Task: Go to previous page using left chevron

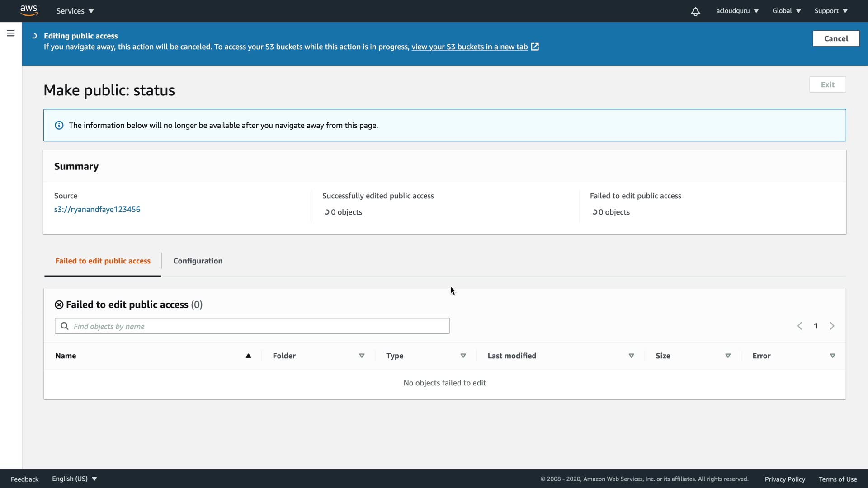Action: (x=800, y=326)
